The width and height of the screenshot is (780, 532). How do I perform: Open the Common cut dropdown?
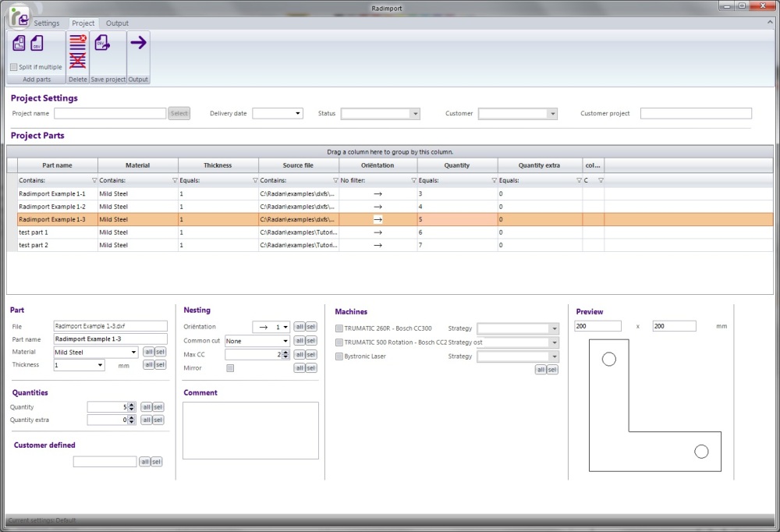(285, 341)
